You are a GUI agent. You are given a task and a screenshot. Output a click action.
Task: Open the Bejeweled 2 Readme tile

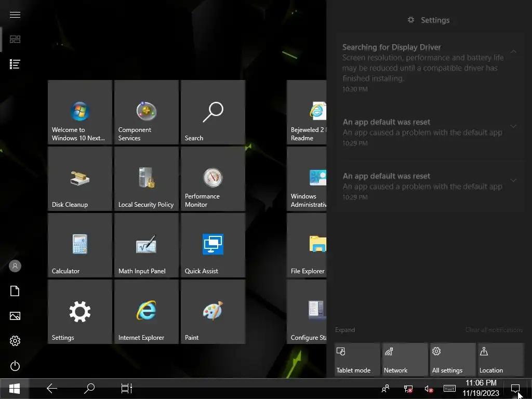(307, 112)
